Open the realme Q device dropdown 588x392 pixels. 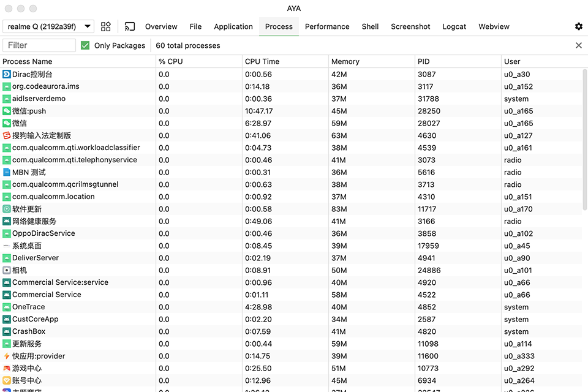pos(48,26)
